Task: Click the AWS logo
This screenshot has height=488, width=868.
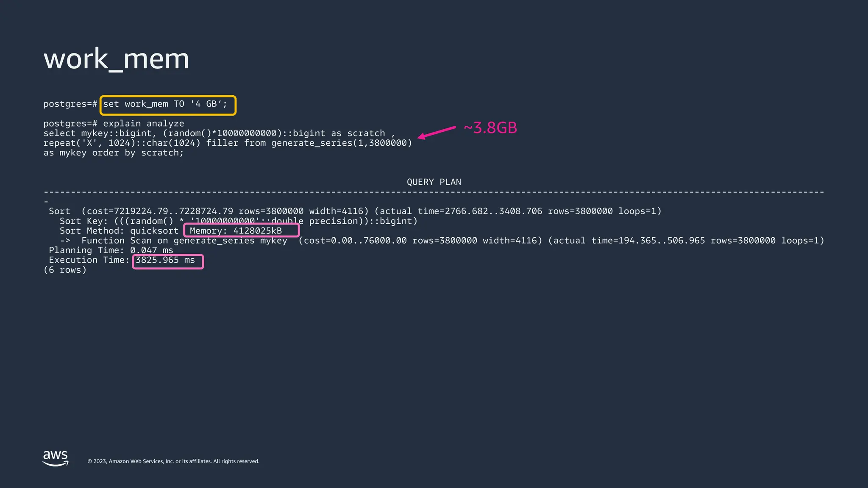Action: coord(56,458)
